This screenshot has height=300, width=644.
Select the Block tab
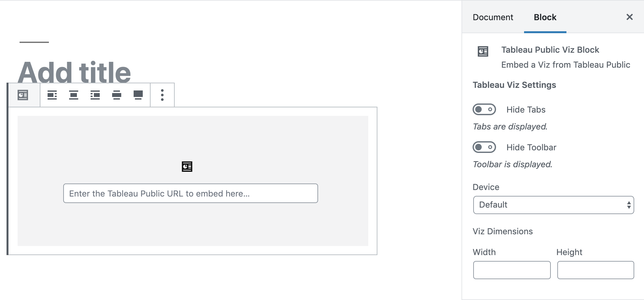pos(545,17)
